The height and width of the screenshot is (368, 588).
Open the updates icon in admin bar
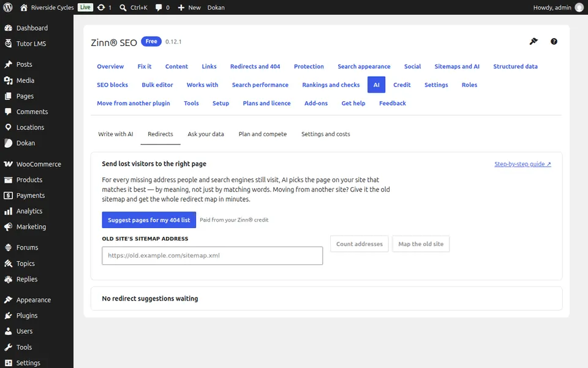[x=101, y=7]
